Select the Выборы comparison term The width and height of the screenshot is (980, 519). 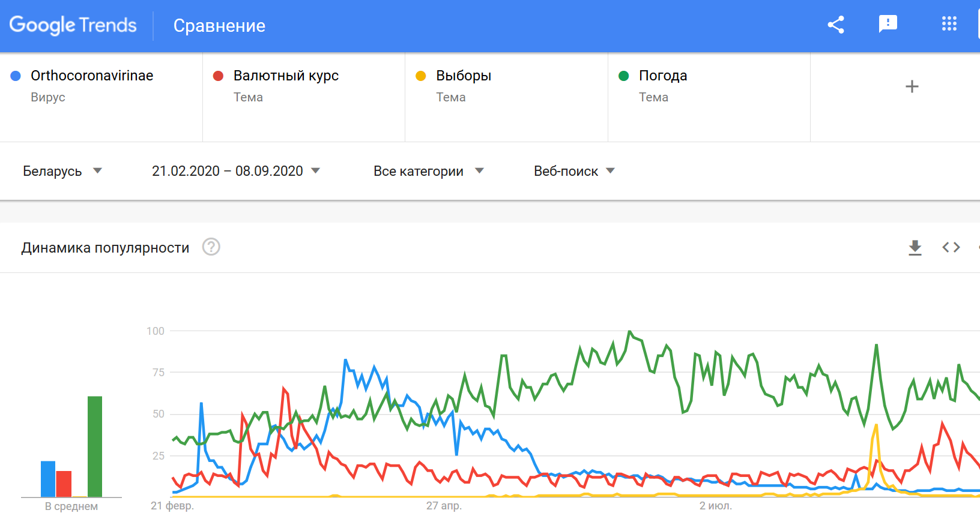tap(464, 76)
